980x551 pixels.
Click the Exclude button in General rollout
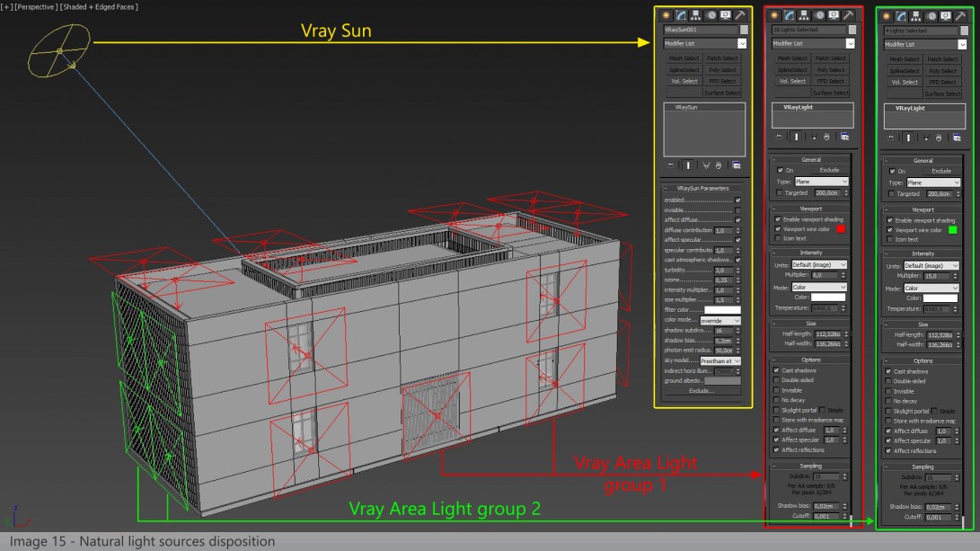(x=829, y=170)
